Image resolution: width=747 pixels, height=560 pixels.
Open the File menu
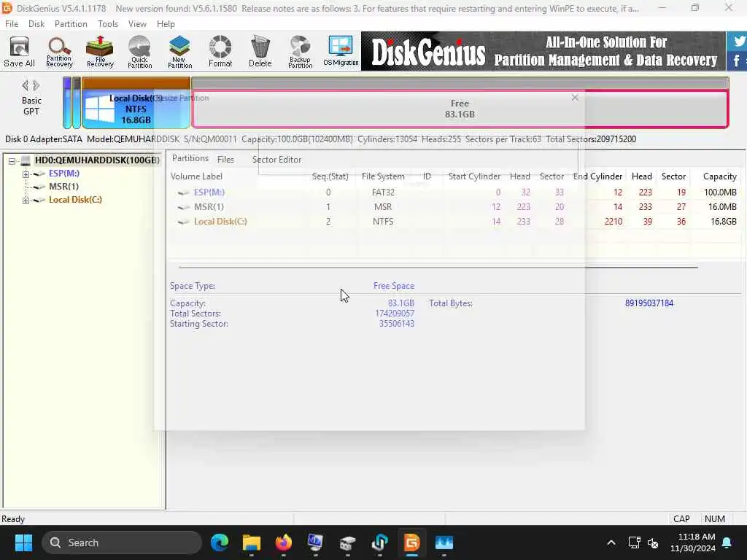click(x=12, y=24)
